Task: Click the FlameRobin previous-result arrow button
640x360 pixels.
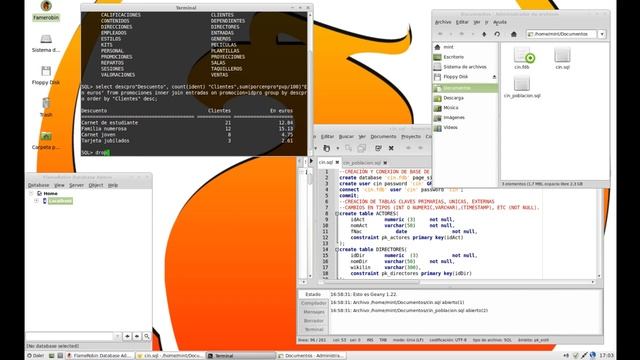Action: pos(127,336)
